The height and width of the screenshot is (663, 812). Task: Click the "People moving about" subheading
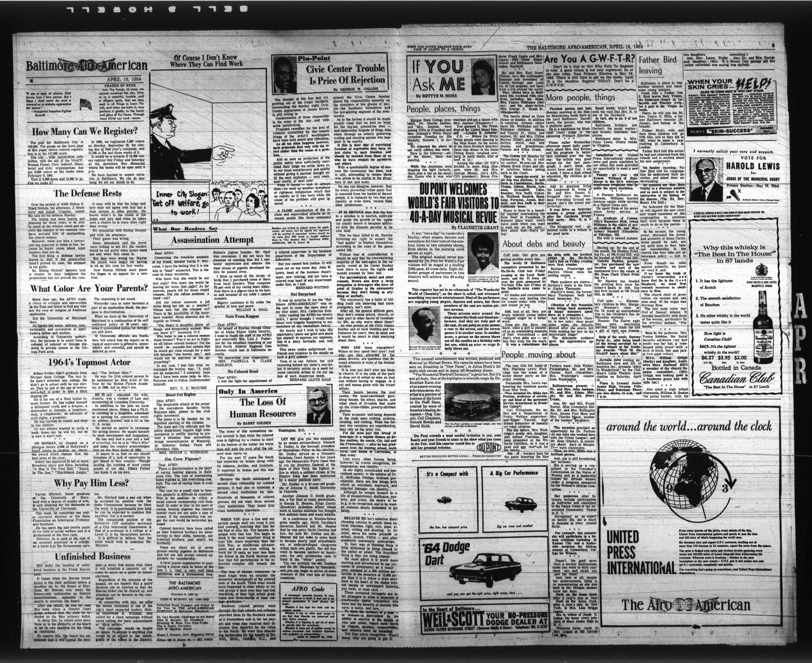pyautogui.click(x=538, y=355)
